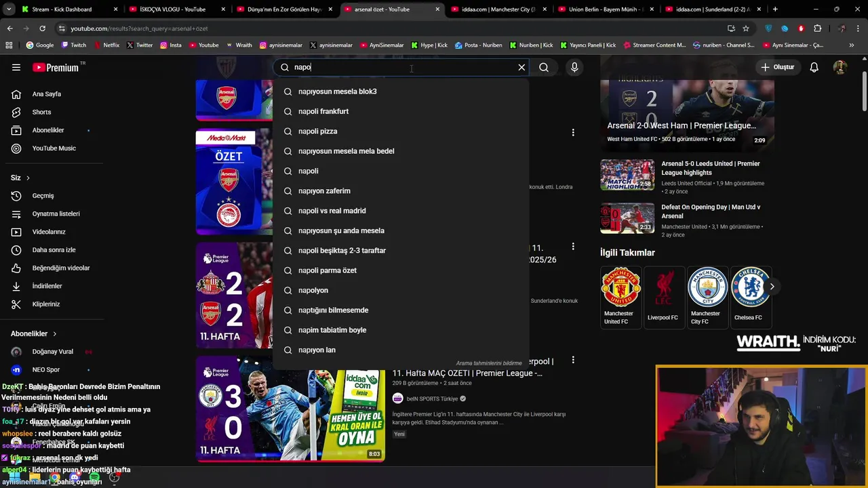Open a new browser tab

point(775,9)
